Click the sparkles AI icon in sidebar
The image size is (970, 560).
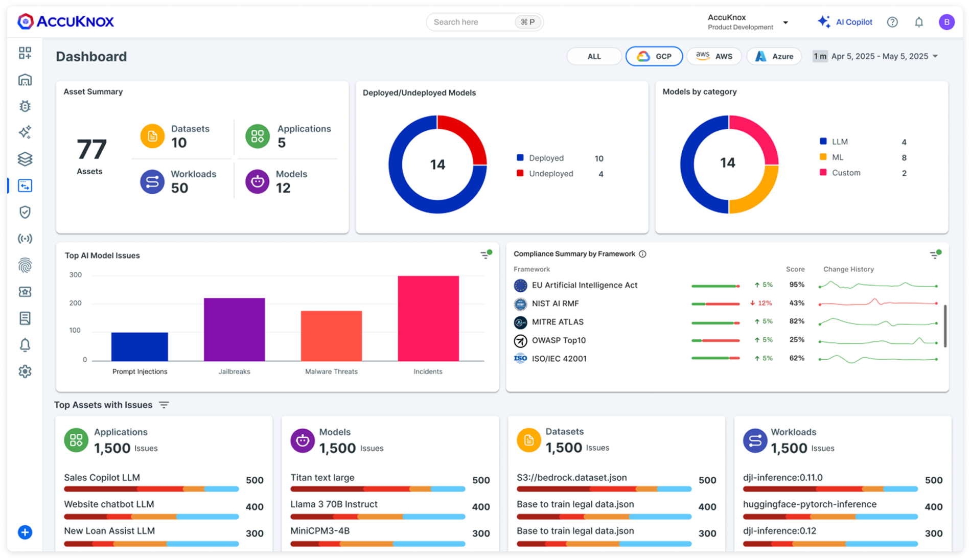(x=26, y=132)
